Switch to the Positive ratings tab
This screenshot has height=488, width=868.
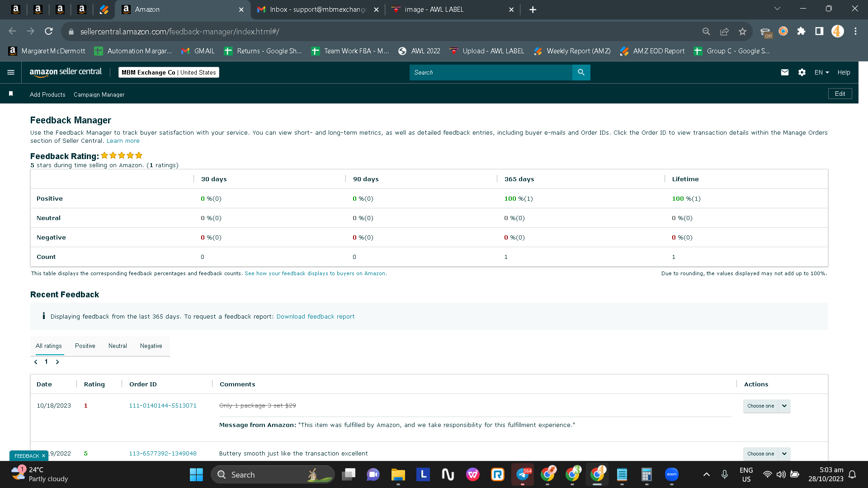[85, 346]
